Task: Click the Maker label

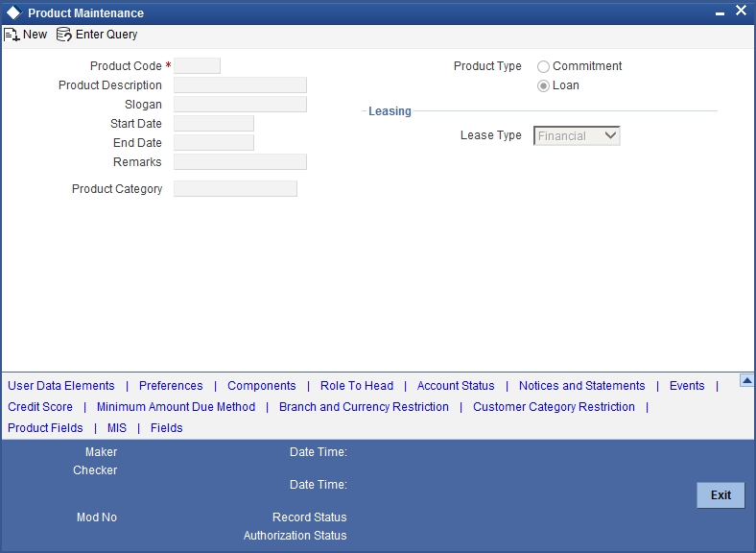Action: click(x=102, y=452)
